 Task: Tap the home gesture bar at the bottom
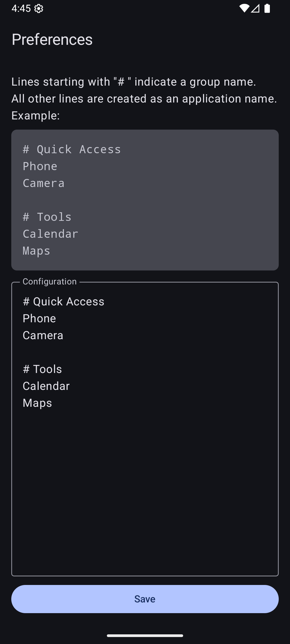coord(145,635)
